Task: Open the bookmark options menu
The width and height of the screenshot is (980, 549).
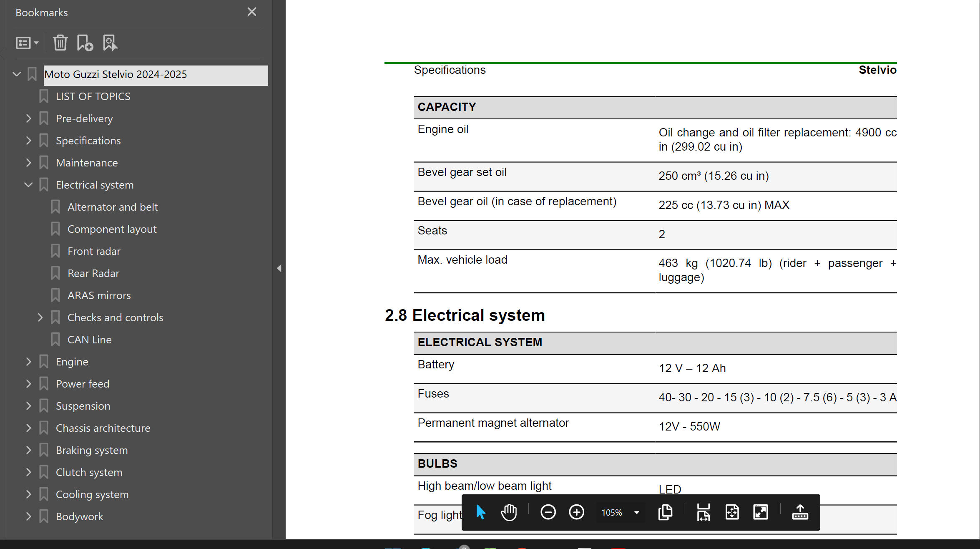Action: 27,43
